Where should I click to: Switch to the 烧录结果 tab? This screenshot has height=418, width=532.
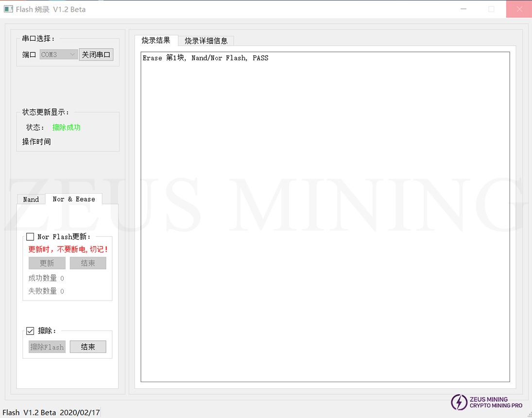pyautogui.click(x=156, y=40)
